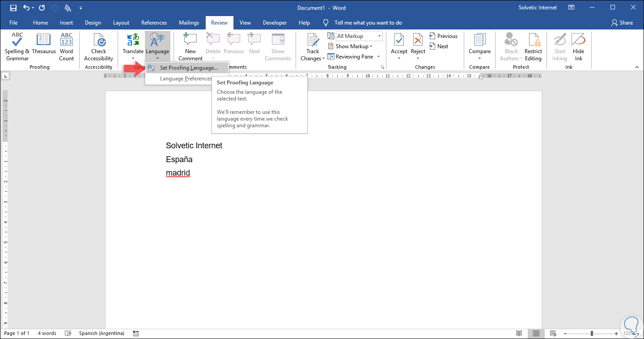Screen dimensions: 644x339
Task: Click the 4 words count in status bar
Action: click(47, 334)
